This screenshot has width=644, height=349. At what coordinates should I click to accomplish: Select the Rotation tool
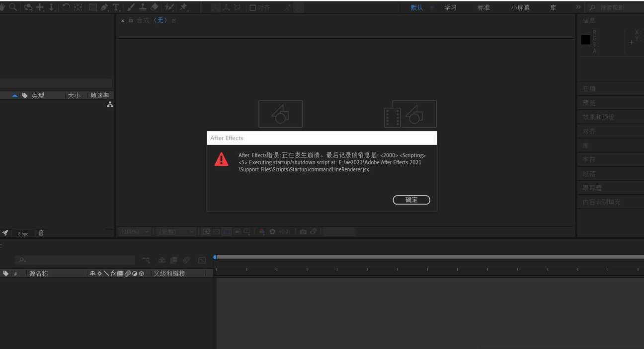click(66, 7)
